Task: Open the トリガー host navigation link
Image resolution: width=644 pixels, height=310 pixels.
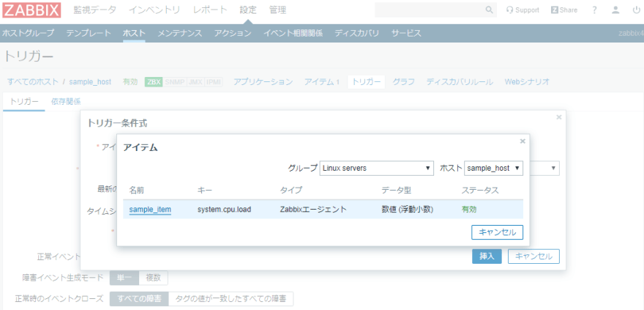Action: (367, 82)
